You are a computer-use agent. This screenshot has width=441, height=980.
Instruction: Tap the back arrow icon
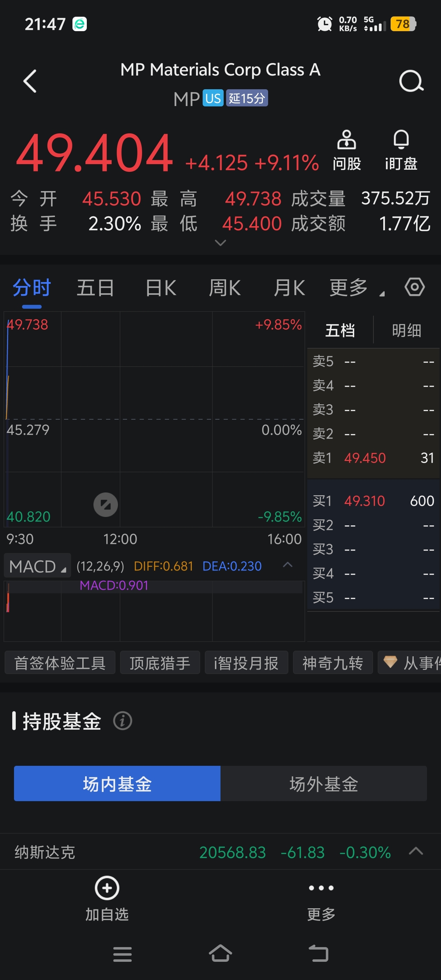pos(30,81)
